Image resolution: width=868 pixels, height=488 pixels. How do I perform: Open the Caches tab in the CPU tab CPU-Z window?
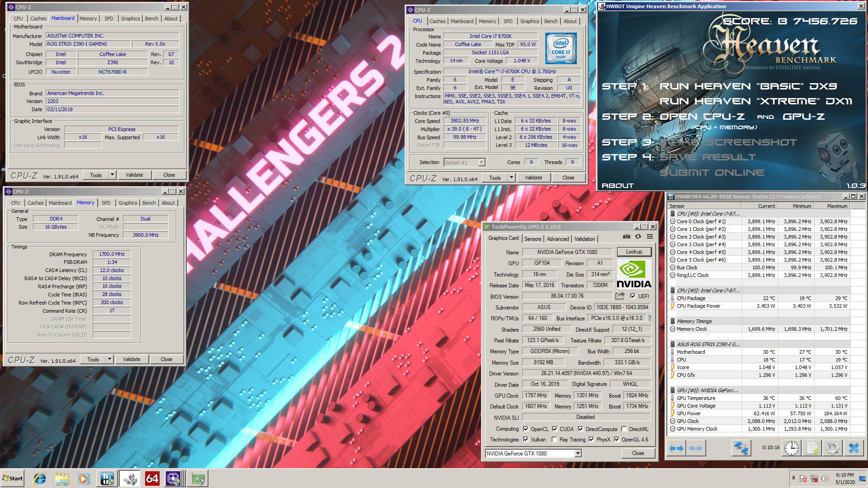click(437, 21)
